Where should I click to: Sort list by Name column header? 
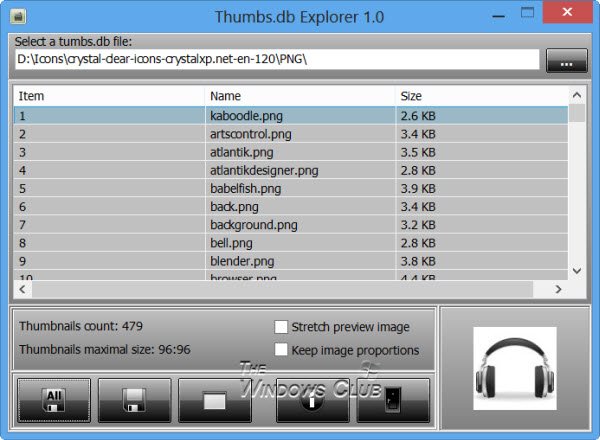tap(300, 96)
